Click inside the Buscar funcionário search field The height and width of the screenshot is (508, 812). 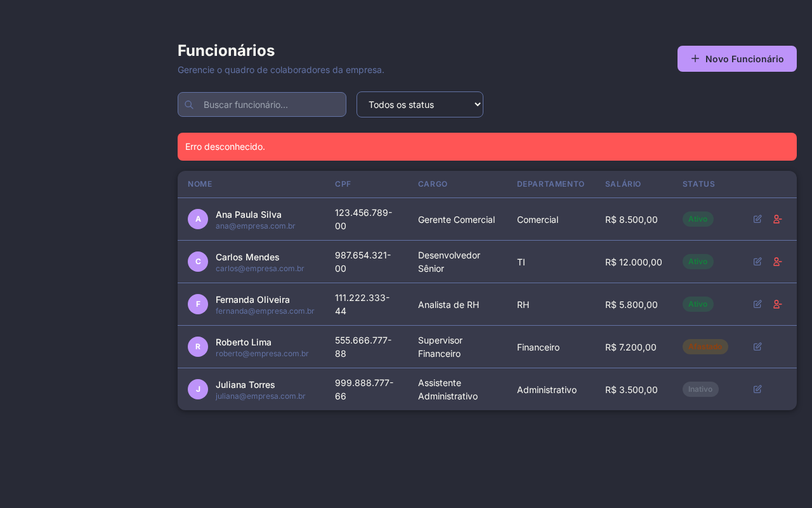(266, 104)
